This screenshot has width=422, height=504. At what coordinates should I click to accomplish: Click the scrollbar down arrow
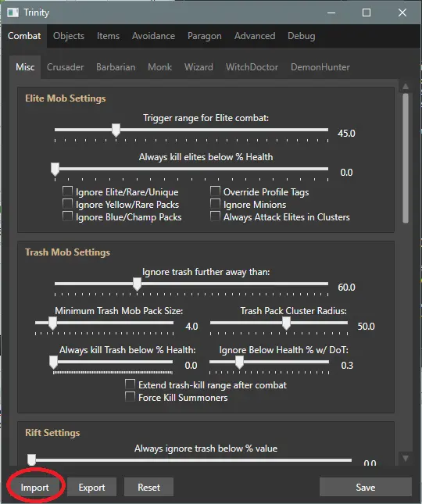tap(406, 458)
